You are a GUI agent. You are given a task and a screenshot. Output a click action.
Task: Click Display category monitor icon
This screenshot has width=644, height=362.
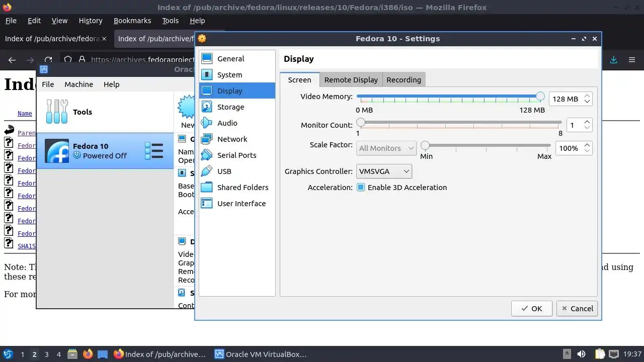[x=207, y=90]
